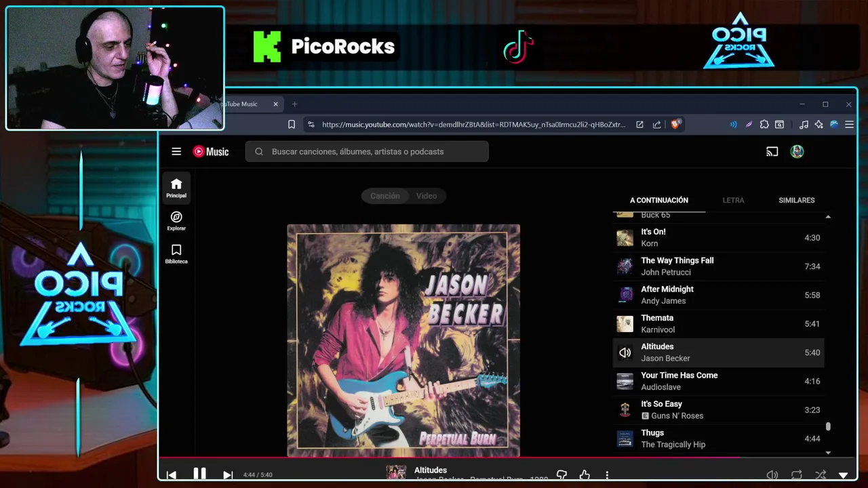Switch to Canción mode
868x488 pixels.
(385, 196)
